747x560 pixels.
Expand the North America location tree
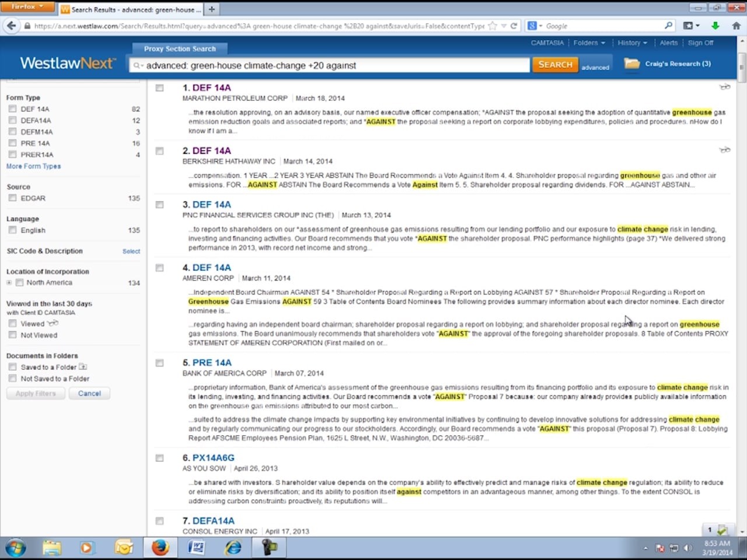[9, 283]
